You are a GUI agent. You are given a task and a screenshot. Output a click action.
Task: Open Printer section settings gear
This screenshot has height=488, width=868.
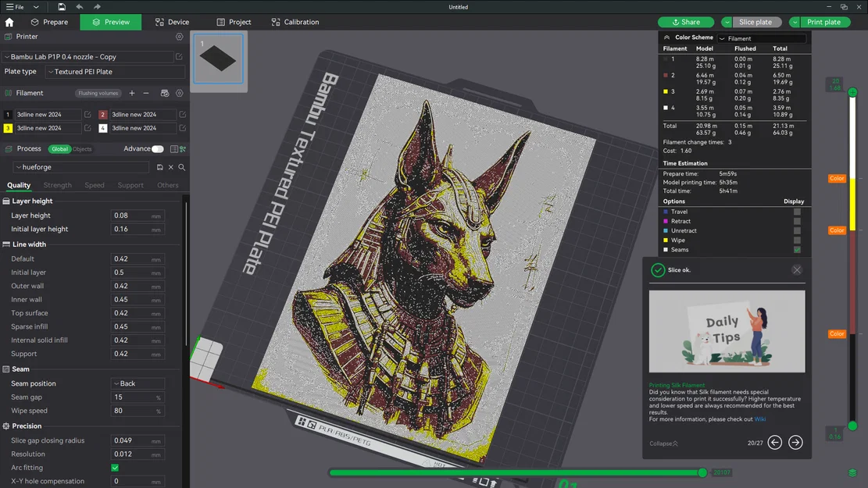180,37
